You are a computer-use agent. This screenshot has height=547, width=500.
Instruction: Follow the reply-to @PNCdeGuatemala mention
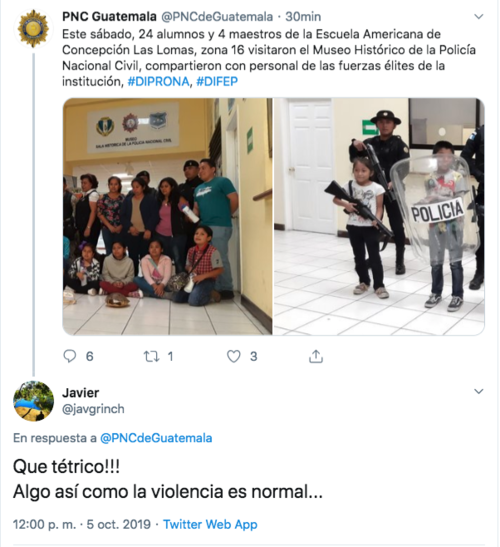coord(156,438)
